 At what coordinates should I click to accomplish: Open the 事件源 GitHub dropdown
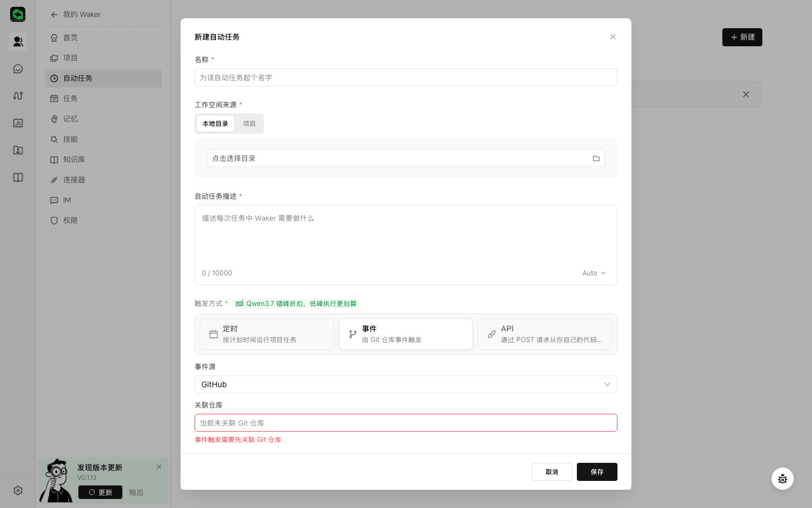tap(406, 384)
